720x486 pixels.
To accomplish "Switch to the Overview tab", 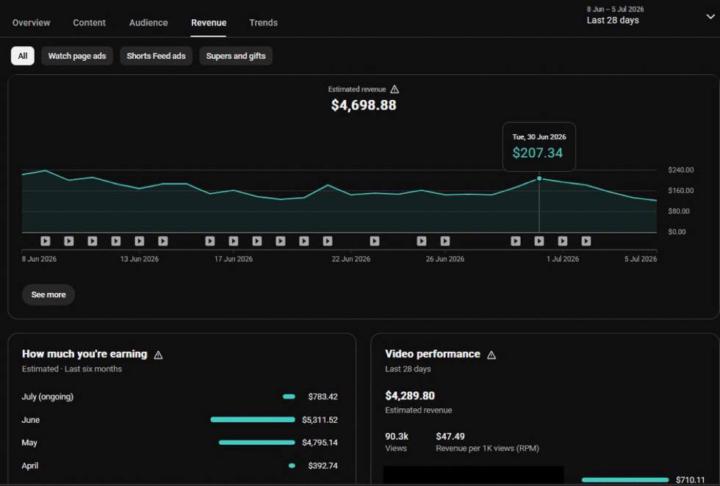I will 31,23.
